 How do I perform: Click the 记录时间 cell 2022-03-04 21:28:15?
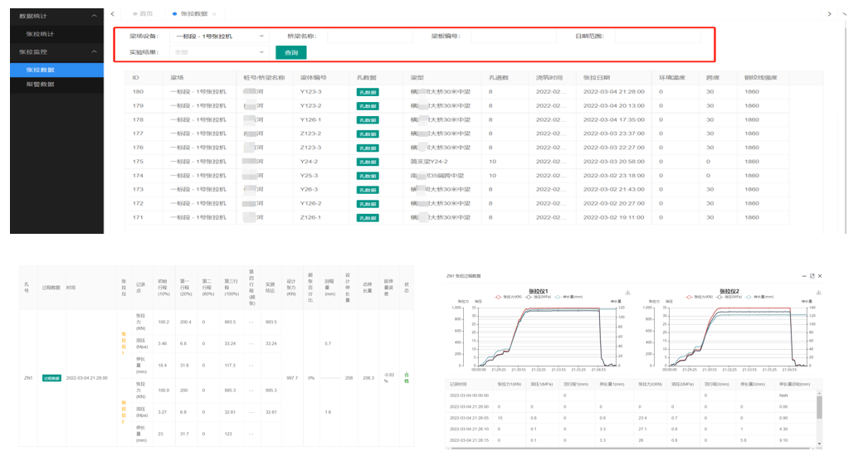(x=469, y=440)
